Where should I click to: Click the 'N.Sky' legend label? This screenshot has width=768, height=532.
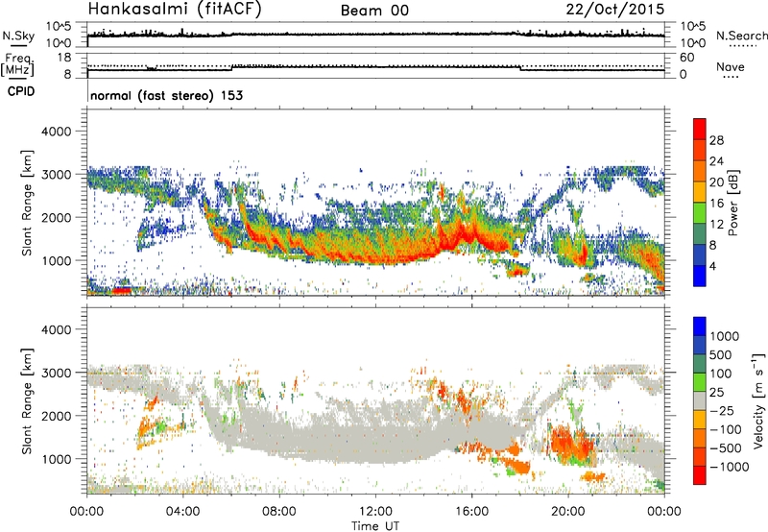tap(18, 36)
